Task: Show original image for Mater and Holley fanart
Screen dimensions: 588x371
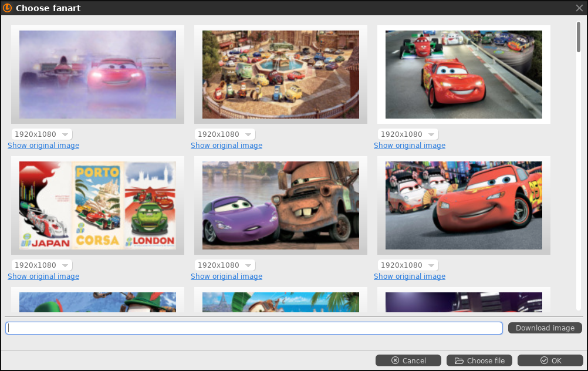Action: point(227,276)
